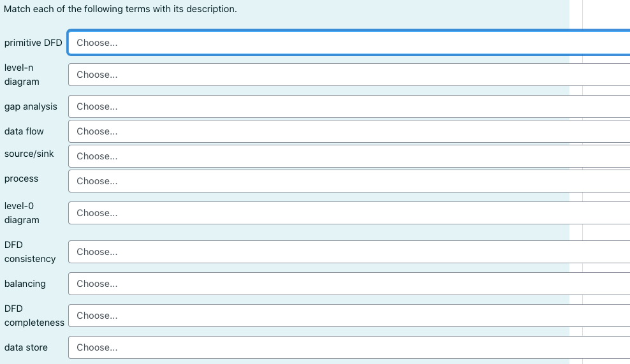
Task: Click the 'DFD completeness' term label
Action: coord(34,316)
